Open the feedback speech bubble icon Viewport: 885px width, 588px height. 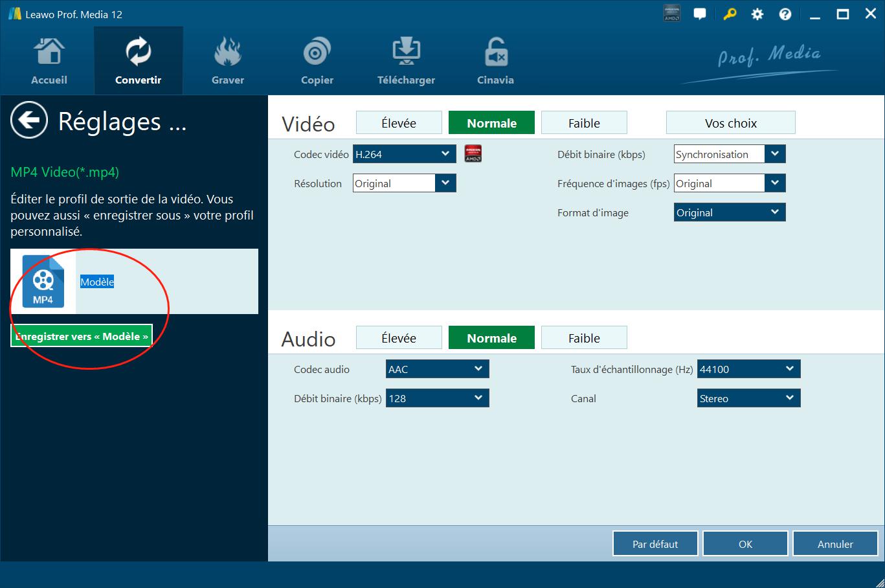pyautogui.click(x=700, y=14)
